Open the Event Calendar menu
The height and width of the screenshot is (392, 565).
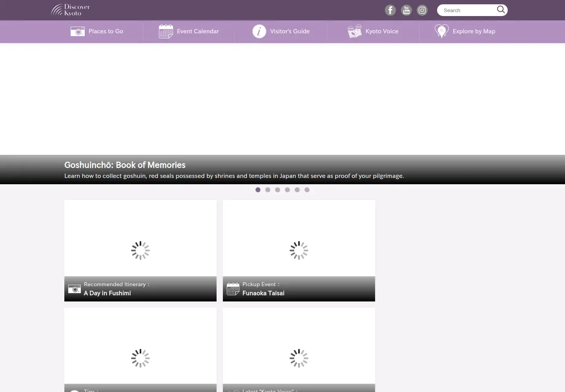189,31
